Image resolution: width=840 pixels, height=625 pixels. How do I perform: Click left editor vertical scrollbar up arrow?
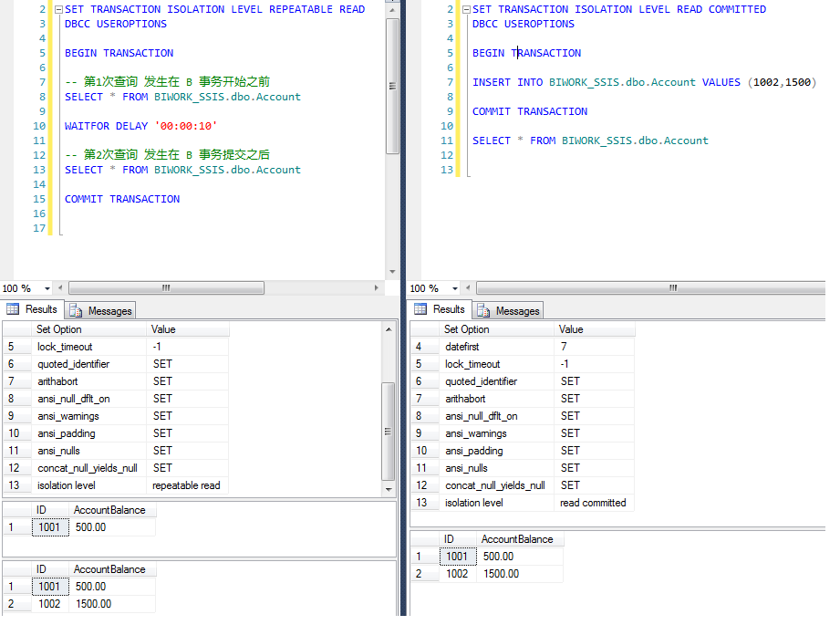click(392, 8)
